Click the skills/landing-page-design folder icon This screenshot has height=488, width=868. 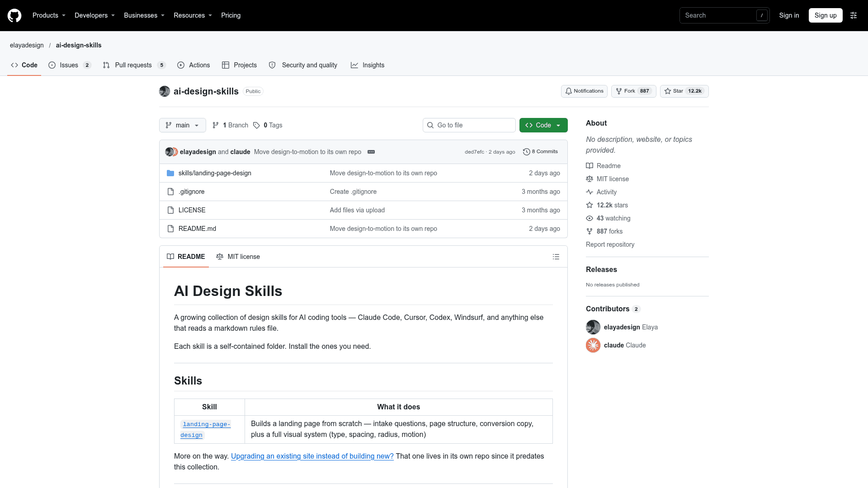(x=170, y=173)
